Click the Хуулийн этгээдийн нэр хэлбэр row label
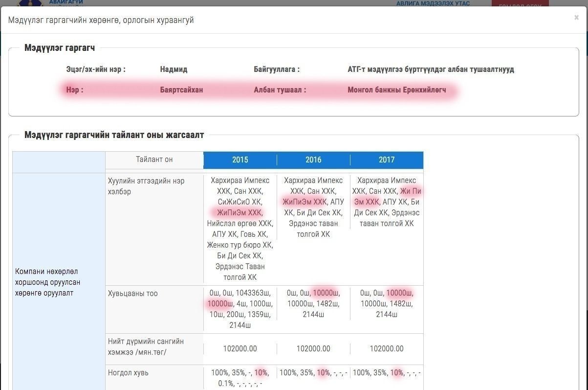 [146, 186]
